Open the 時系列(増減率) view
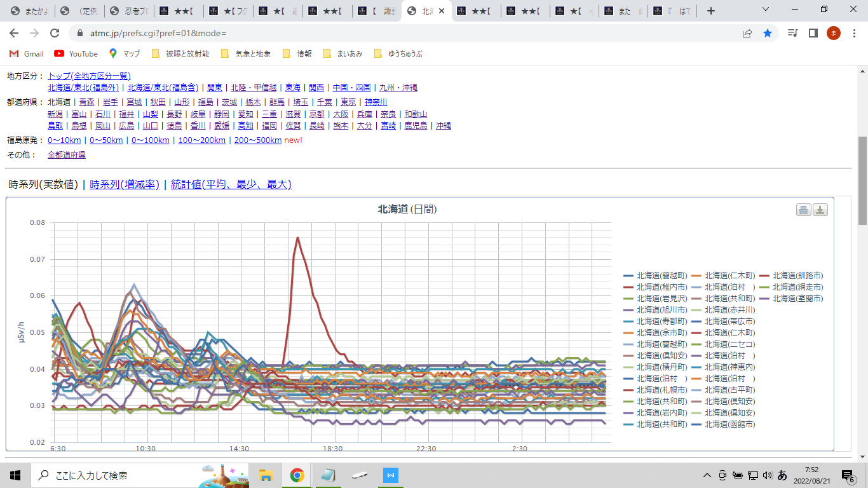 click(125, 185)
